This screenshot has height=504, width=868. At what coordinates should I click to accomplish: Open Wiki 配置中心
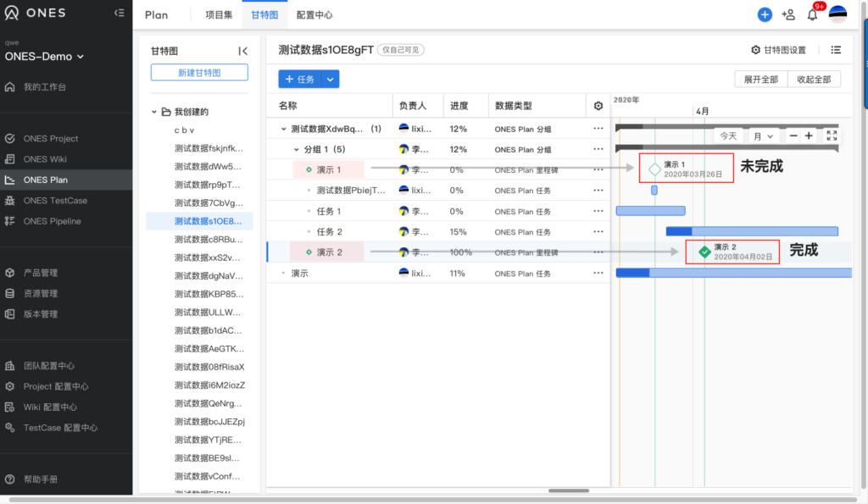click(x=50, y=407)
